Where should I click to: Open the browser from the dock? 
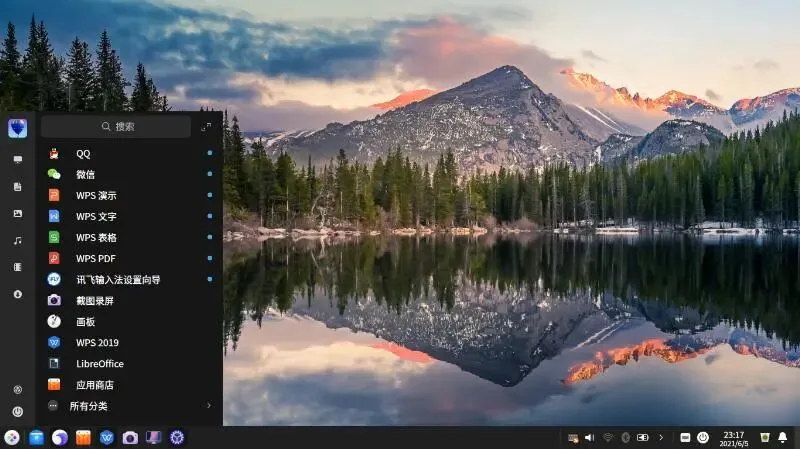pos(60,438)
